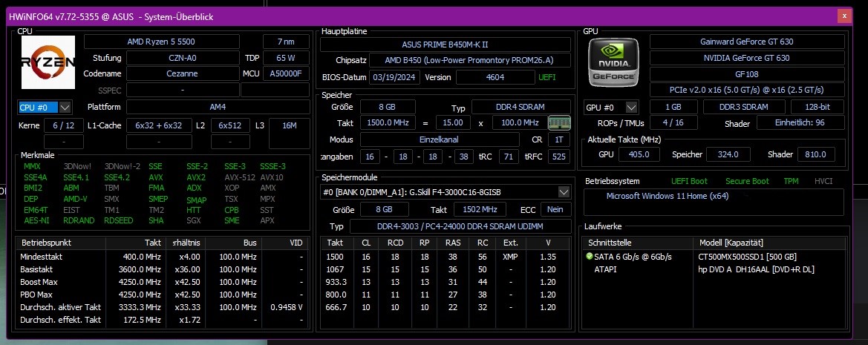Click the A50000F MCU value

[x=286, y=73]
